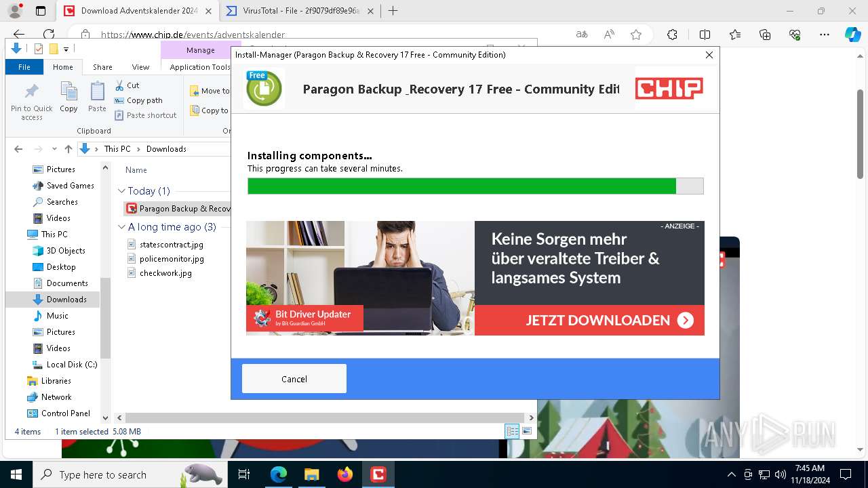Click the CHIP logo in installer header

point(669,88)
